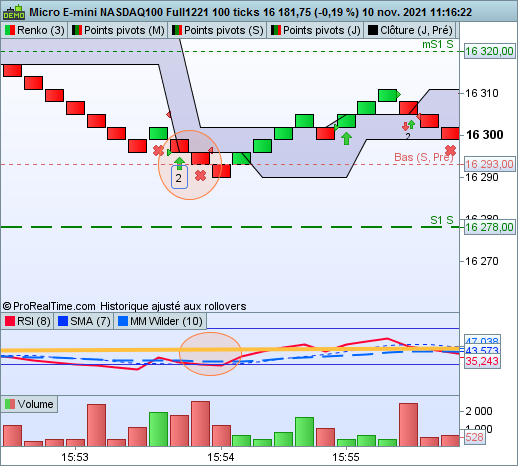Click the red X marker left of circled area

[x=158, y=151]
